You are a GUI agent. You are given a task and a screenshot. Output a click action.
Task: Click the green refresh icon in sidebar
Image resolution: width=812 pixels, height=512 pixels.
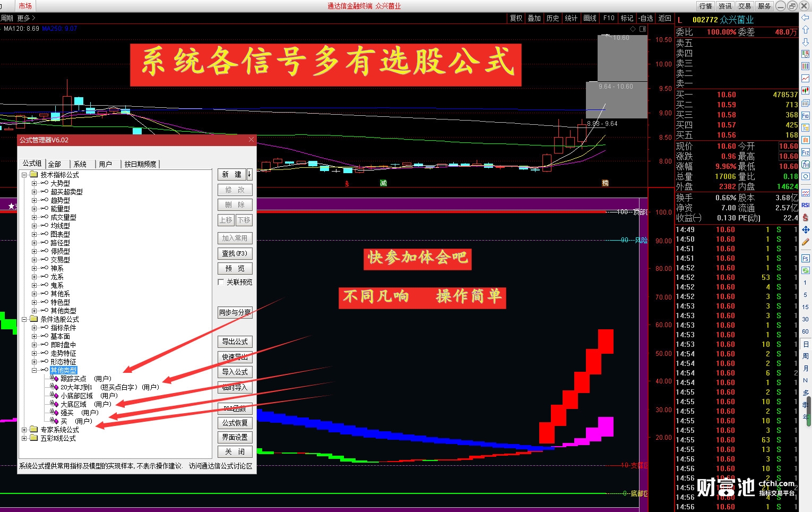(x=805, y=270)
